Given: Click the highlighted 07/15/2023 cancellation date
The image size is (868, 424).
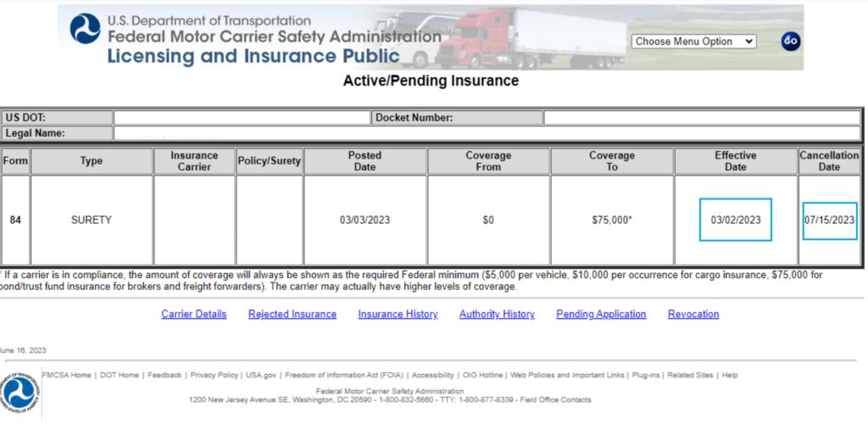Looking at the screenshot, I should point(830,220).
